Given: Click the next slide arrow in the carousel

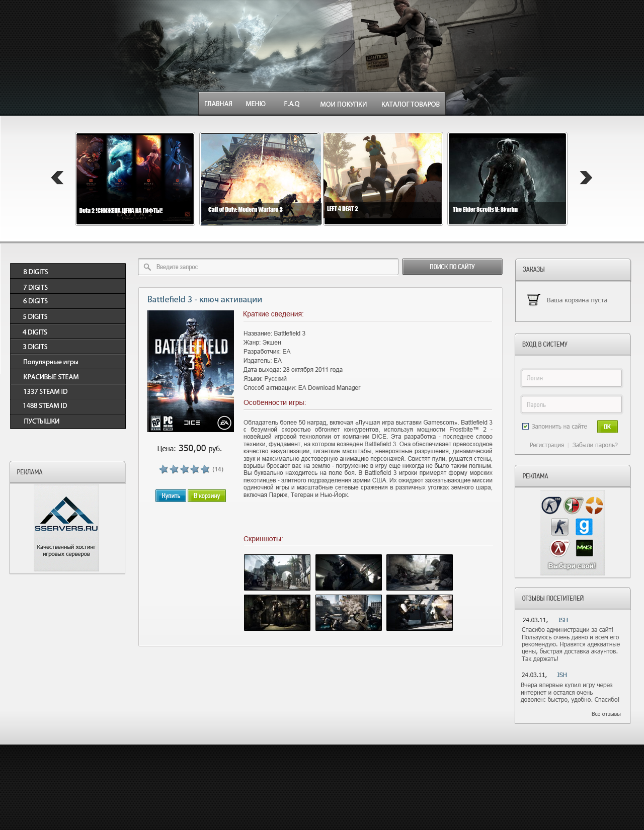Looking at the screenshot, I should (x=586, y=178).
